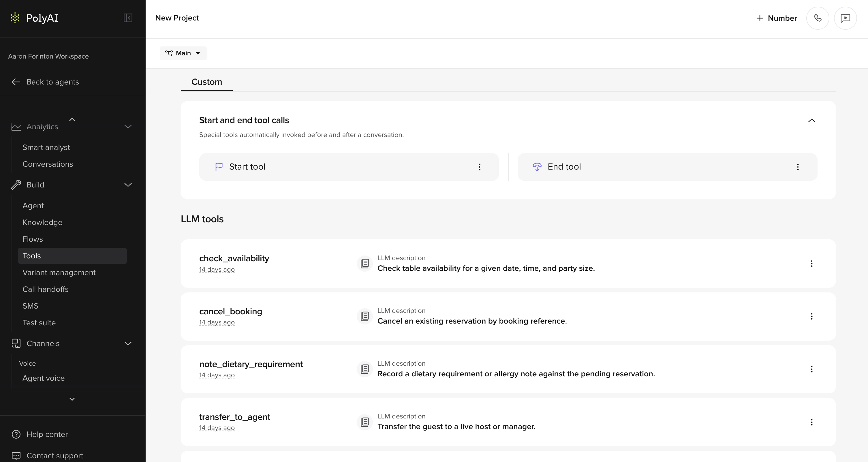868x462 pixels.
Task: Open the options menu for cancel_booking tool
Action: point(812,316)
